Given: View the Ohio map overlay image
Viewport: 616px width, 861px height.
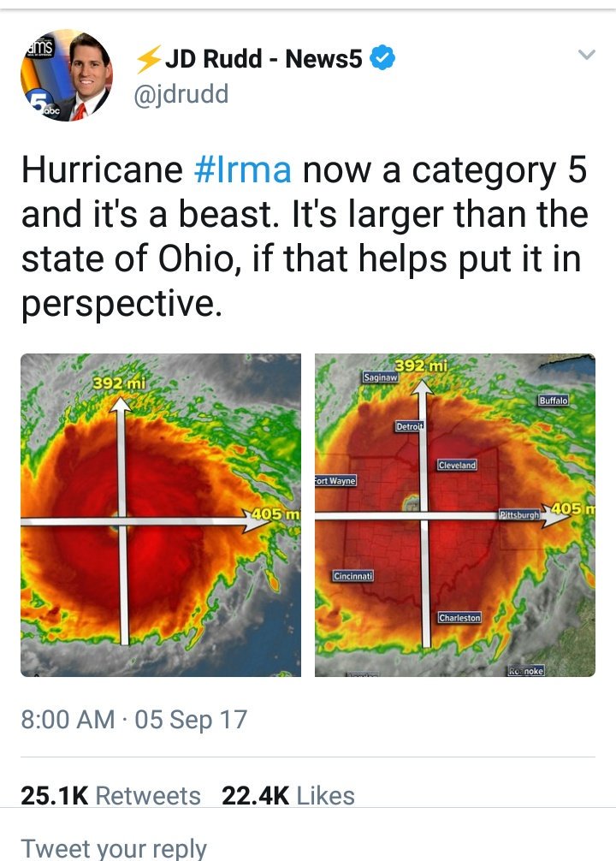Looking at the screenshot, I should pyautogui.click(x=455, y=514).
